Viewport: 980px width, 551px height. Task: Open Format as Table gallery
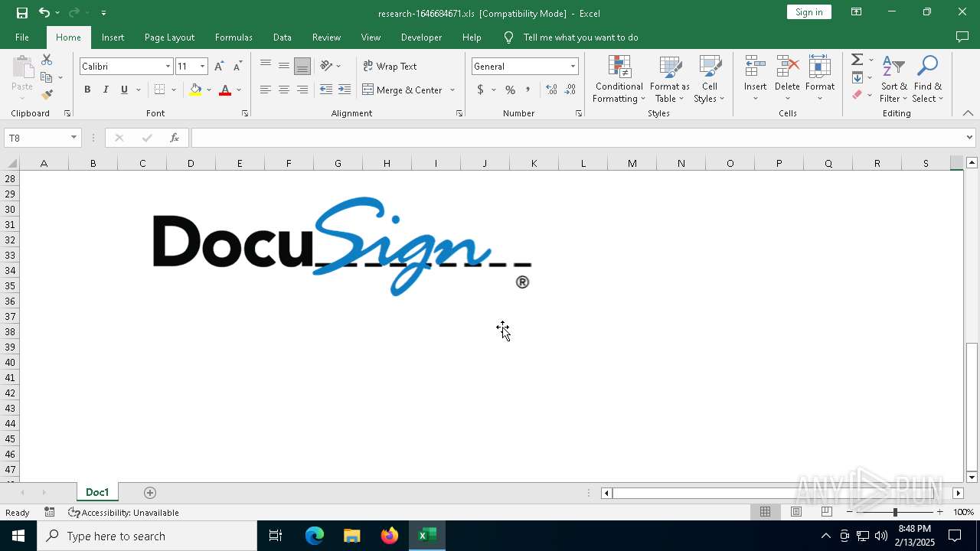(x=670, y=79)
